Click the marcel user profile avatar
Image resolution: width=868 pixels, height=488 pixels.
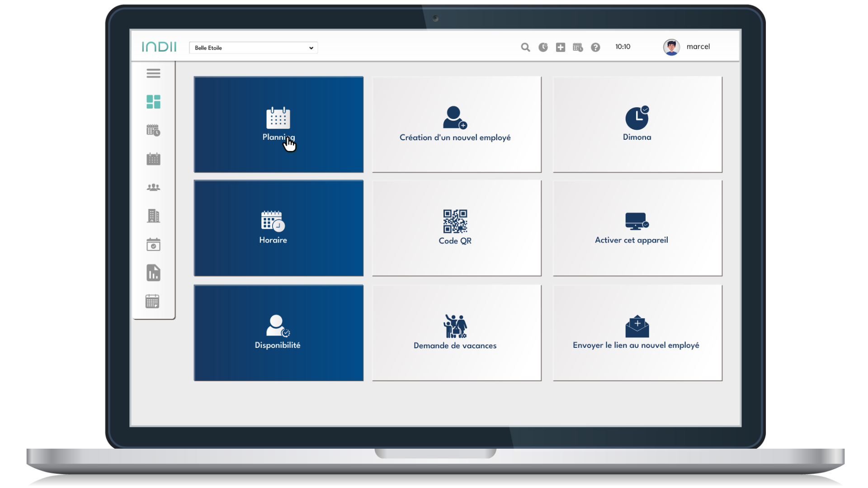[x=671, y=47]
